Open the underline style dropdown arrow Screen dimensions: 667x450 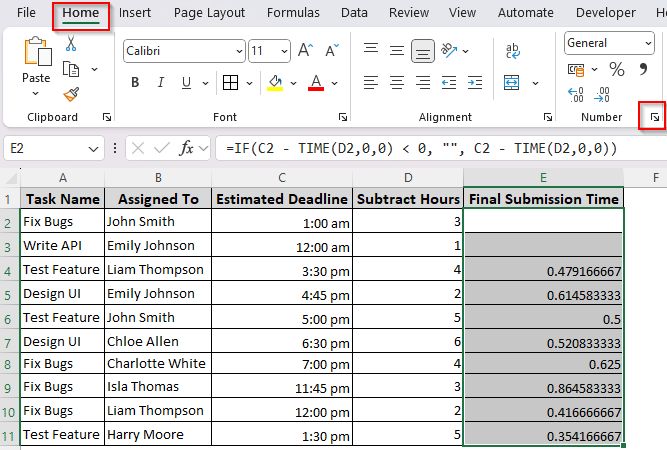[x=205, y=83]
